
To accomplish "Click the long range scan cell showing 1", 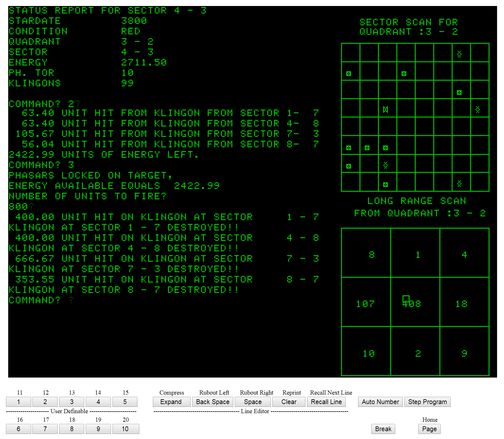I will (415, 253).
